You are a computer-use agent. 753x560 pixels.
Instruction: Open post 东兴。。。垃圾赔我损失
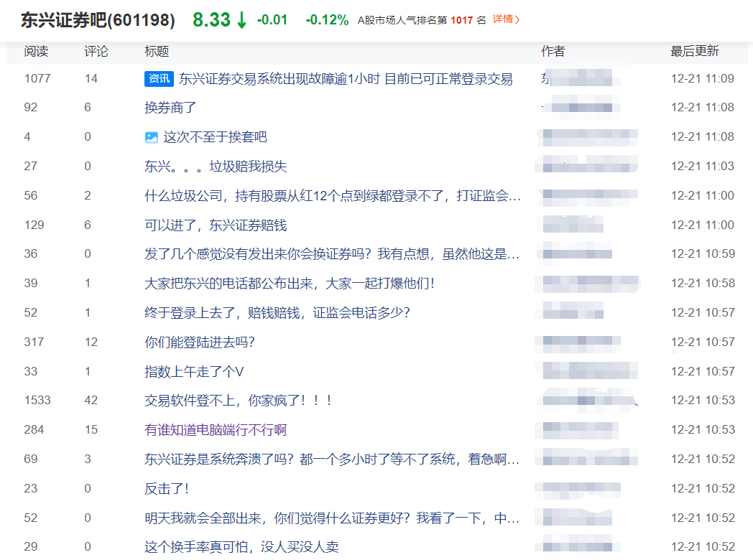point(216,167)
